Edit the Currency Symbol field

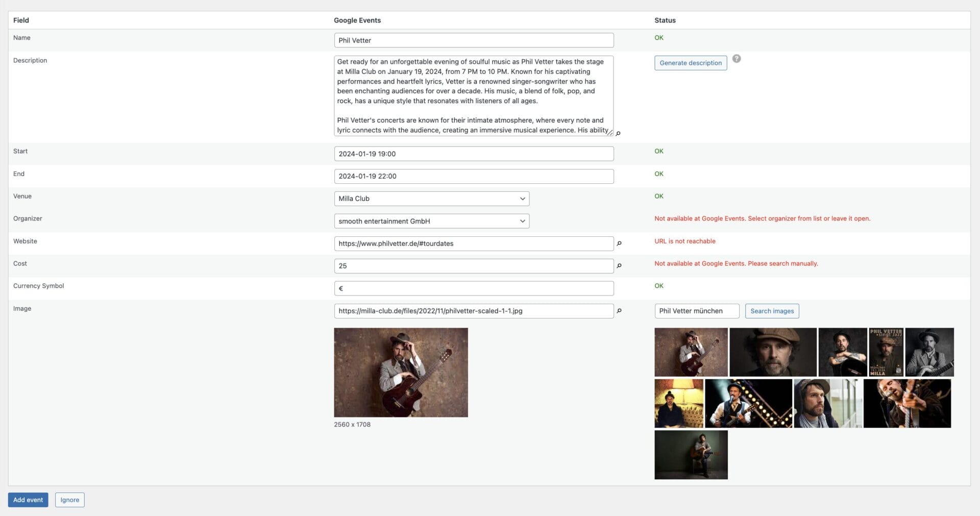pos(474,288)
